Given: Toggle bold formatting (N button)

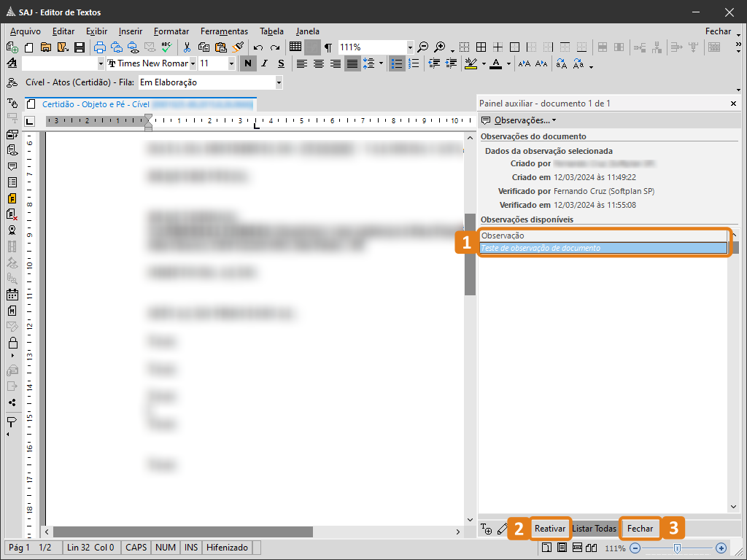Looking at the screenshot, I should point(248,64).
